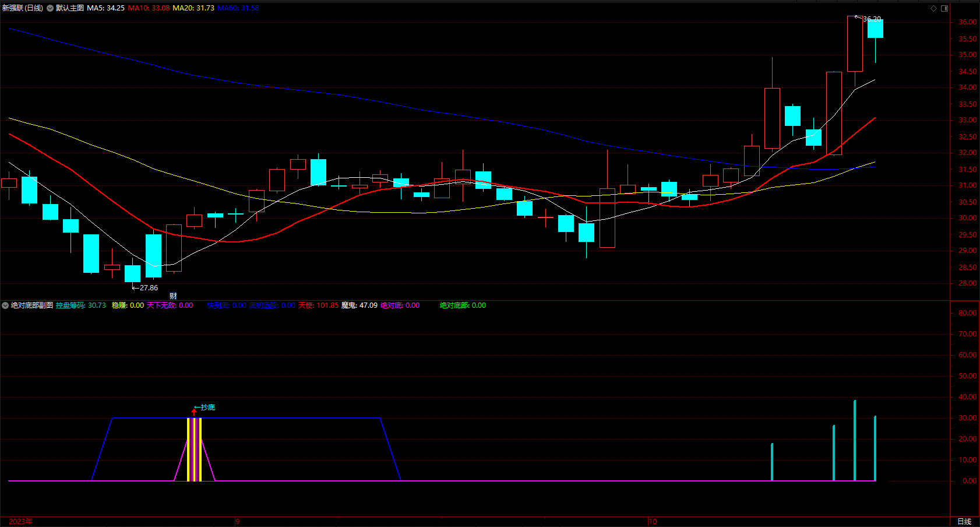Click the 绝对底部副图 sub-chart name
This screenshot has width=980, height=527.
(x=32, y=305)
